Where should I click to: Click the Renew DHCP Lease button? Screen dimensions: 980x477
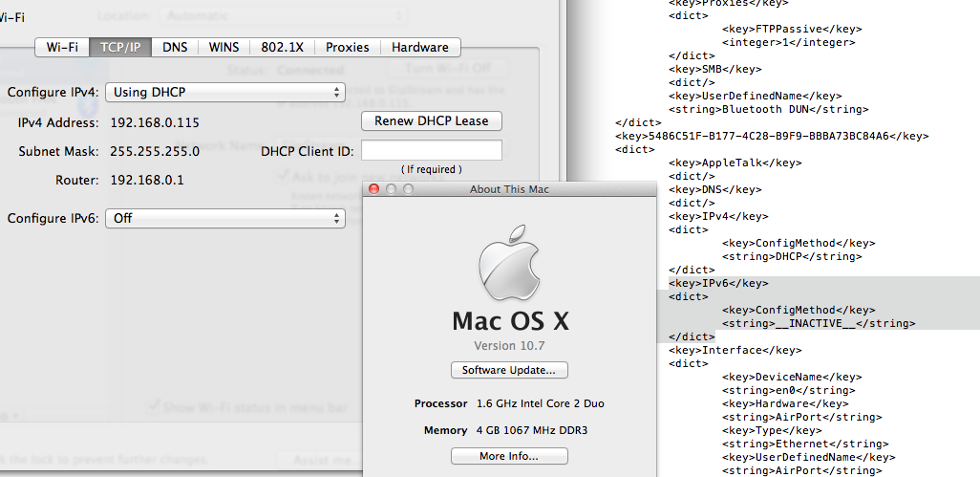[x=431, y=121]
